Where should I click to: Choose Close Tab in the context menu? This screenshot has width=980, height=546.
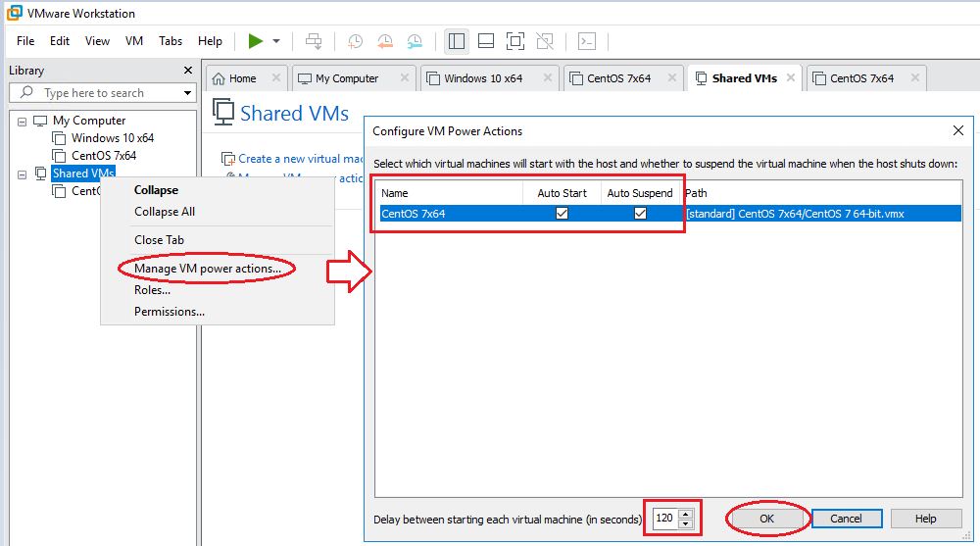coord(159,240)
